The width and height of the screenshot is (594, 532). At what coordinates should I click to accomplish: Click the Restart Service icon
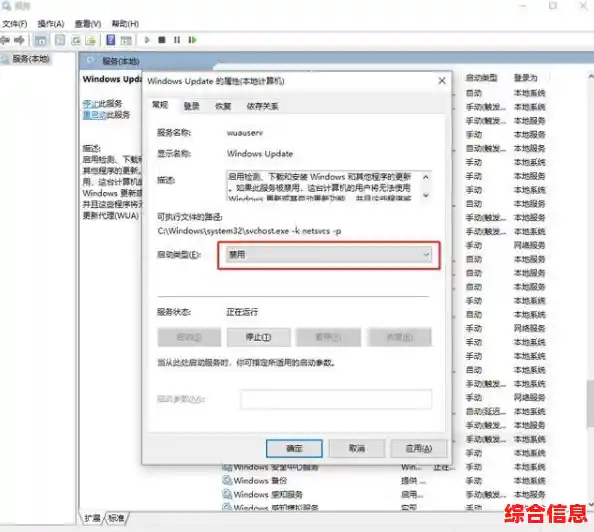pyautogui.click(x=192, y=40)
